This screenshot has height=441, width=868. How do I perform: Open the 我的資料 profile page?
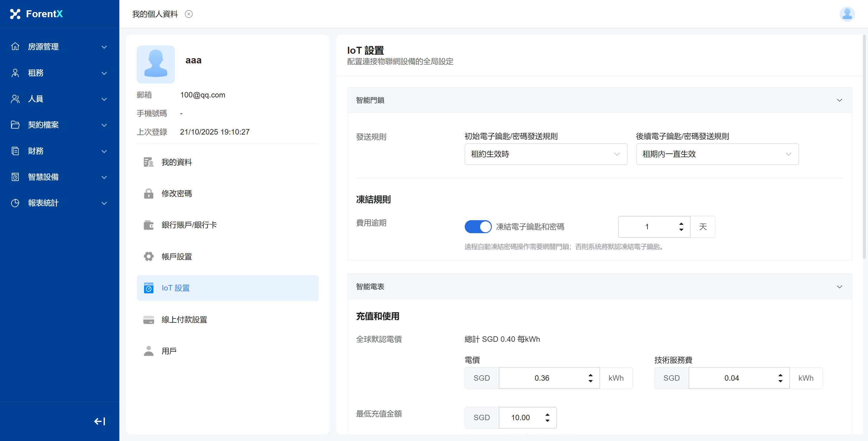coord(177,162)
